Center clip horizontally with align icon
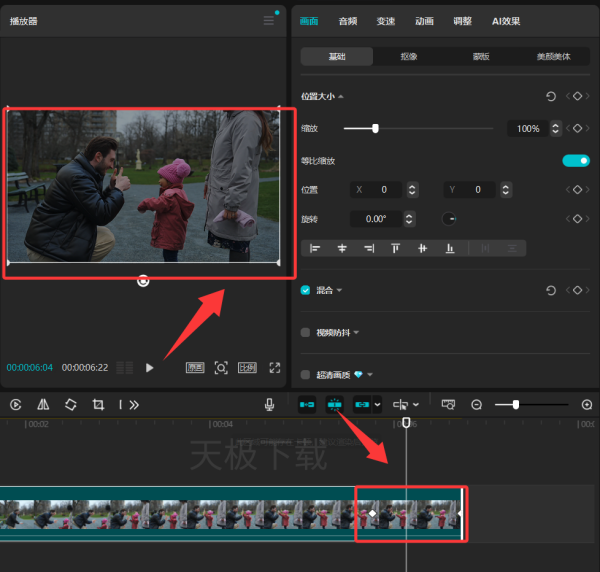 point(342,249)
